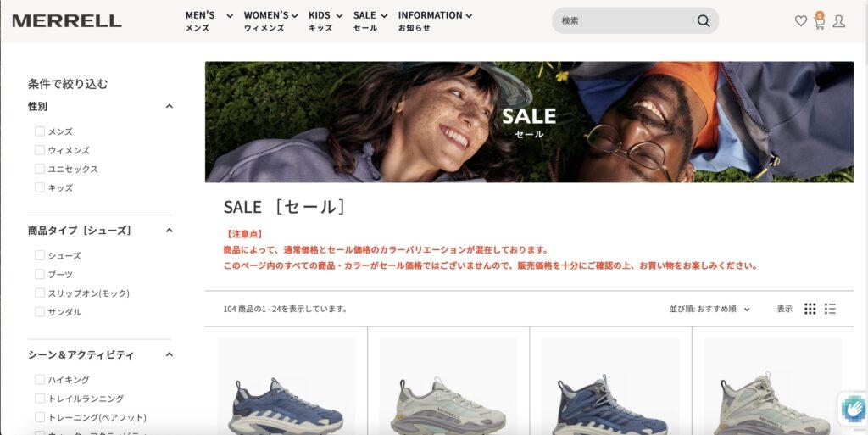
Task: Collapse the 性別 filter section
Action: coord(170,106)
